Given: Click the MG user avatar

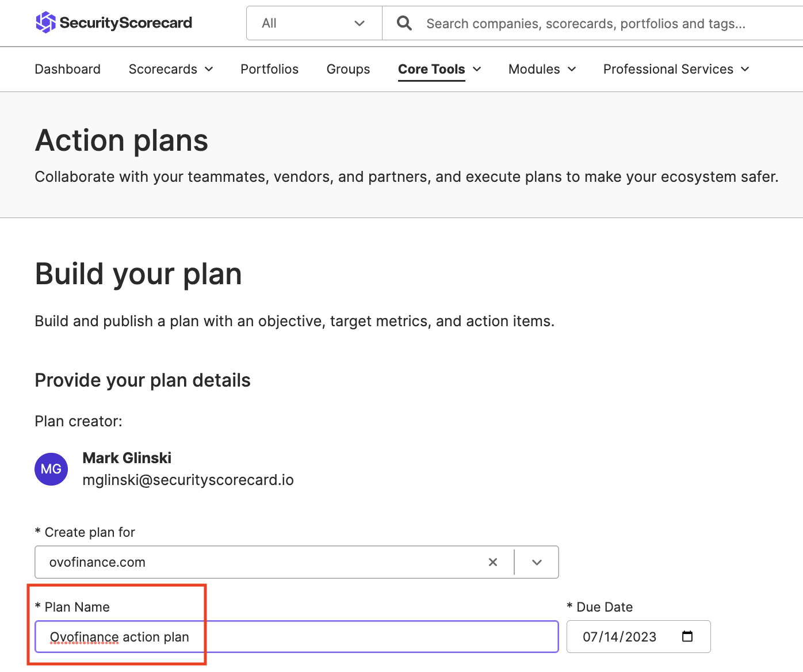Looking at the screenshot, I should pyautogui.click(x=51, y=469).
